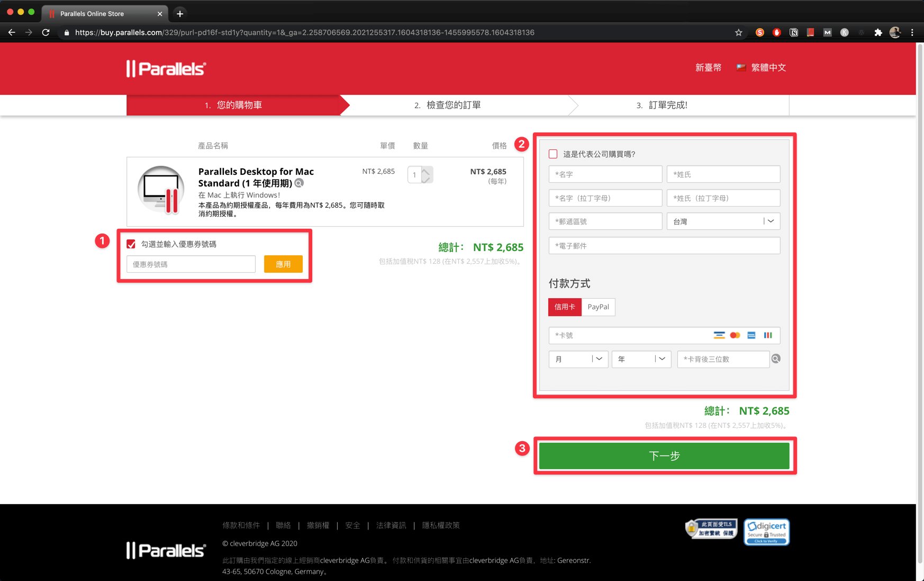Image resolution: width=924 pixels, height=581 pixels.
Task: Open the 安全 footer link
Action: (352, 525)
